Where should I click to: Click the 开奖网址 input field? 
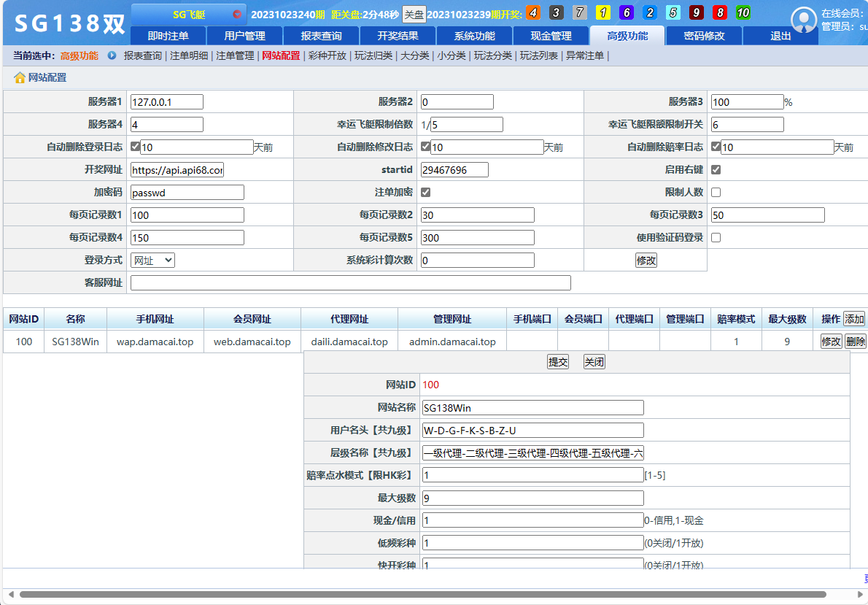tap(177, 169)
